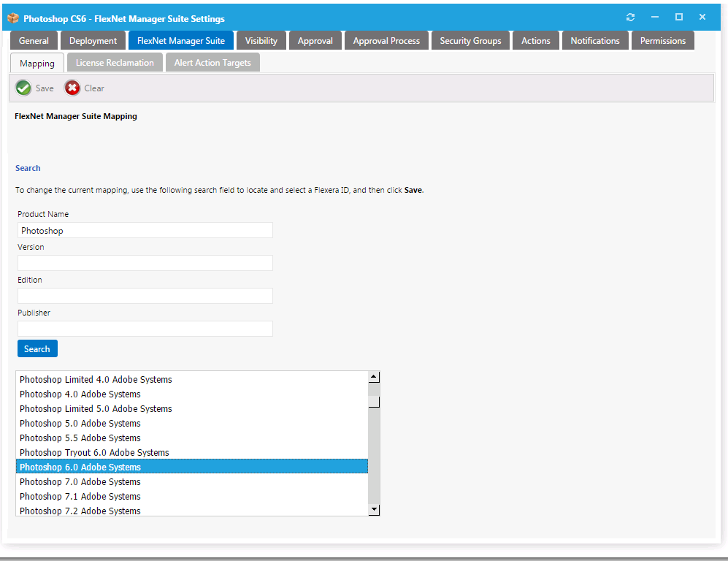The height and width of the screenshot is (561, 728).
Task: Click the green Save checkmark icon
Action: 23,88
